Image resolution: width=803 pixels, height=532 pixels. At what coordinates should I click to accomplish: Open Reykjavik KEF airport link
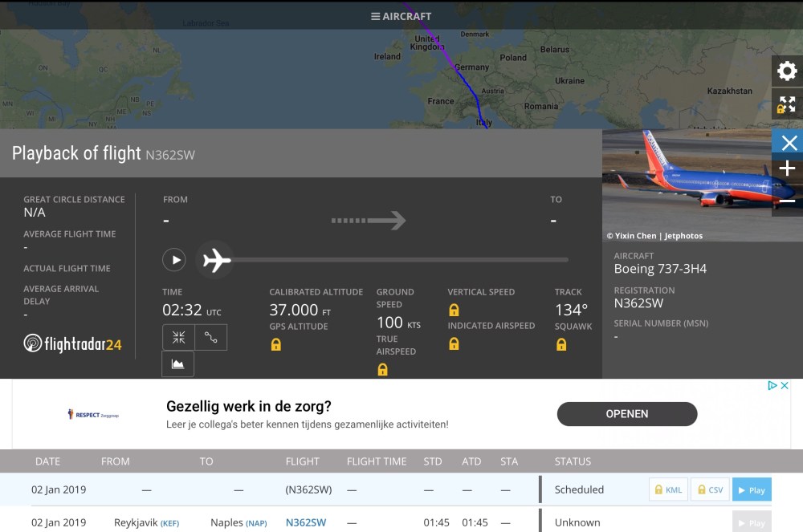(170, 523)
